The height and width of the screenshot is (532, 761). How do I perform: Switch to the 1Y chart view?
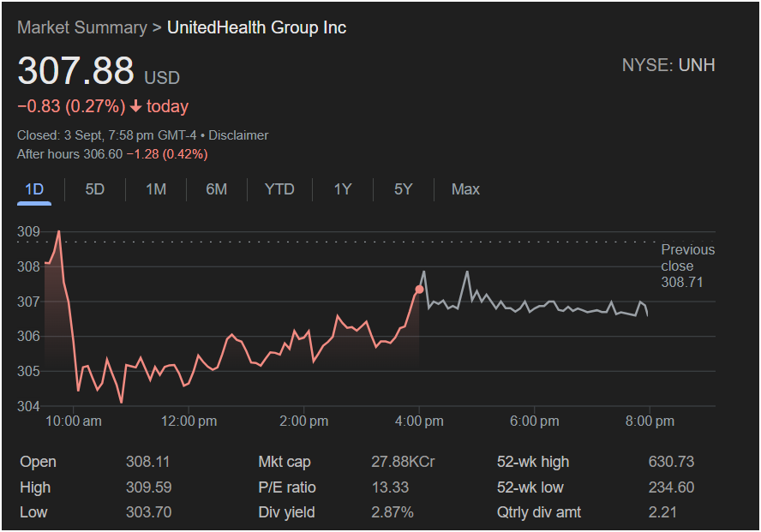(x=343, y=189)
